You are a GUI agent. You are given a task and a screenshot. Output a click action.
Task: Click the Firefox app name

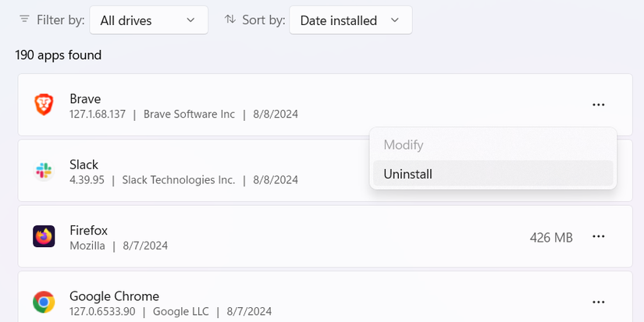click(88, 230)
